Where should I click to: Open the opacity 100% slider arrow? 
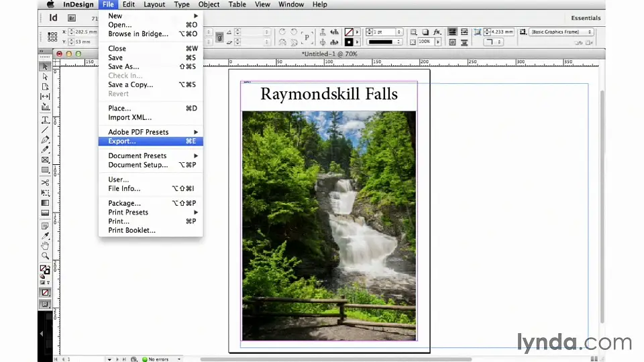pos(438,42)
